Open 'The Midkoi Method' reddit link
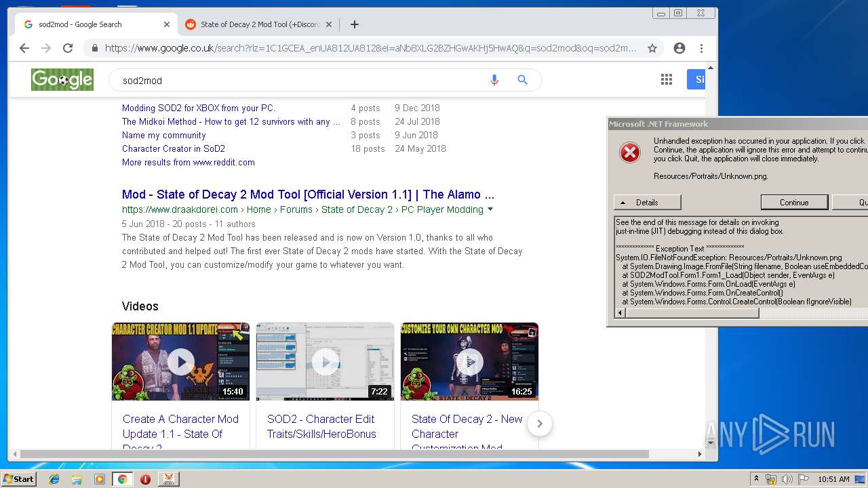The image size is (868, 488). [x=231, y=121]
